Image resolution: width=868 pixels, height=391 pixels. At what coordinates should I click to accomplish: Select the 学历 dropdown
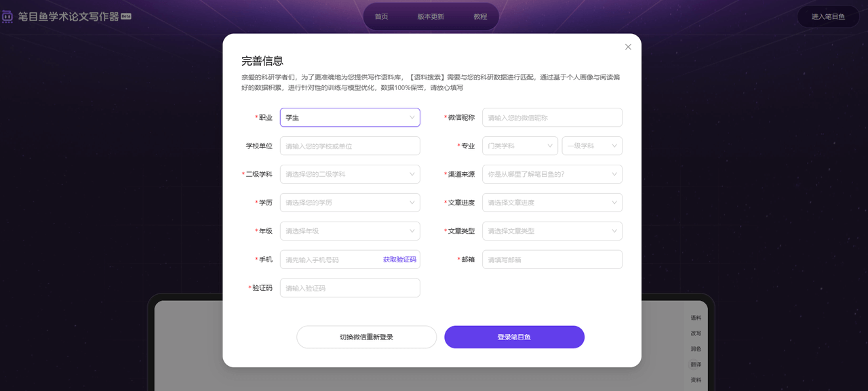click(350, 203)
